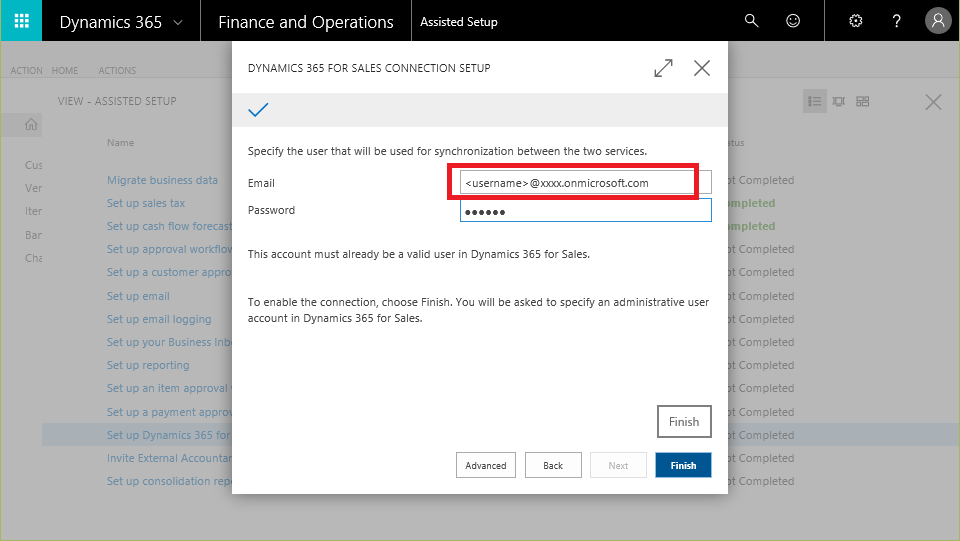Viewport: 960px width, 541px height.
Task: Click the Home icon in sidebar
Action: [x=31, y=125]
